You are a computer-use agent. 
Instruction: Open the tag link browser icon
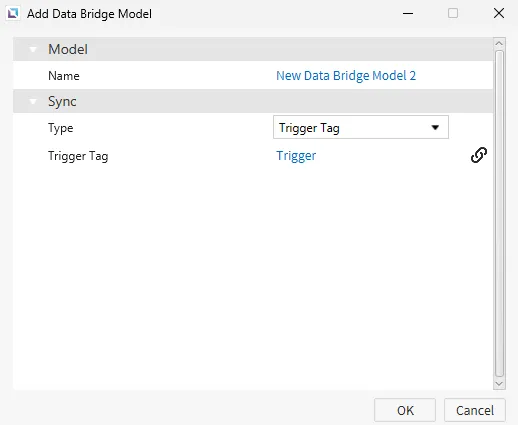tap(479, 155)
